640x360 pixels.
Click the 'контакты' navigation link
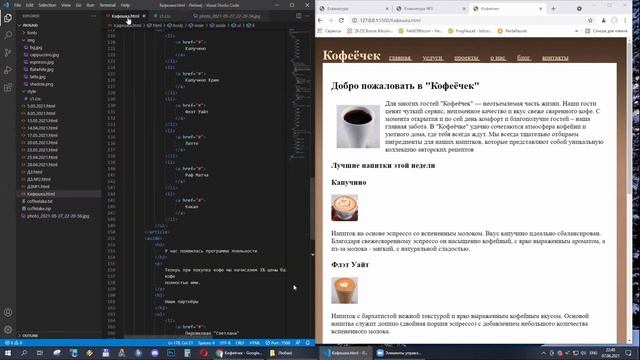[555, 58]
